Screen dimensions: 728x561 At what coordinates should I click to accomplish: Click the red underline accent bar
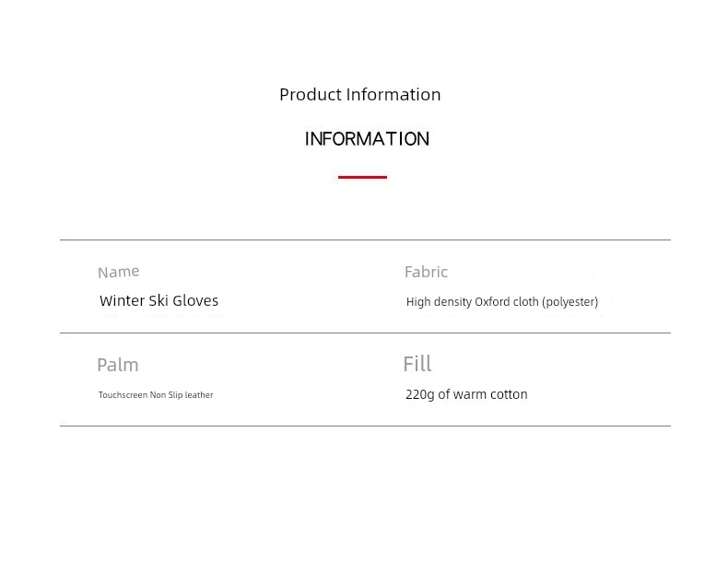pos(362,177)
